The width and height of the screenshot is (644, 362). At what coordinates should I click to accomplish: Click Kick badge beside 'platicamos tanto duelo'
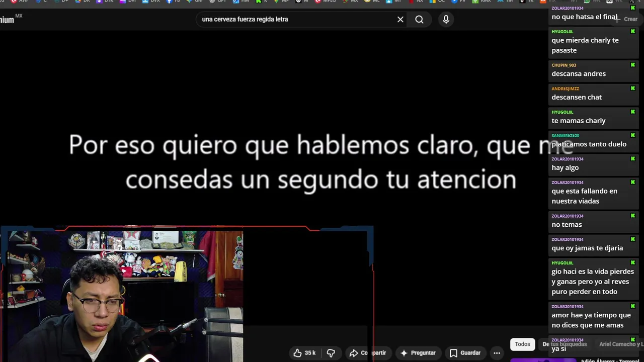pyautogui.click(x=633, y=135)
